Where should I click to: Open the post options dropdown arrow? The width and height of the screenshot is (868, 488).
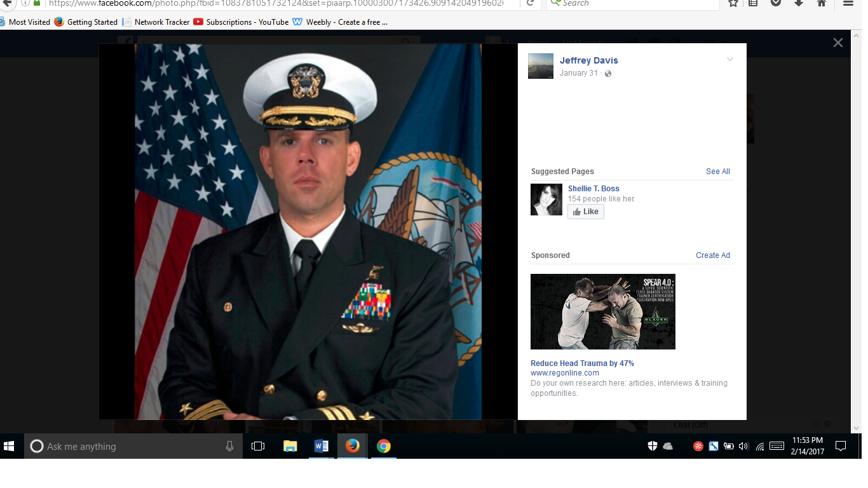click(x=730, y=60)
